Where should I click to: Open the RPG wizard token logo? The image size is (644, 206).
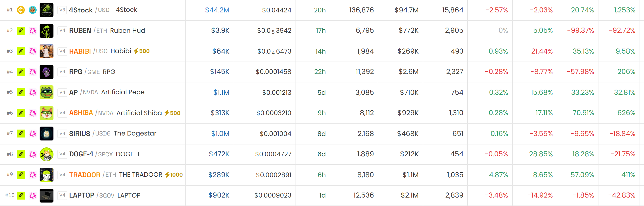pos(47,72)
